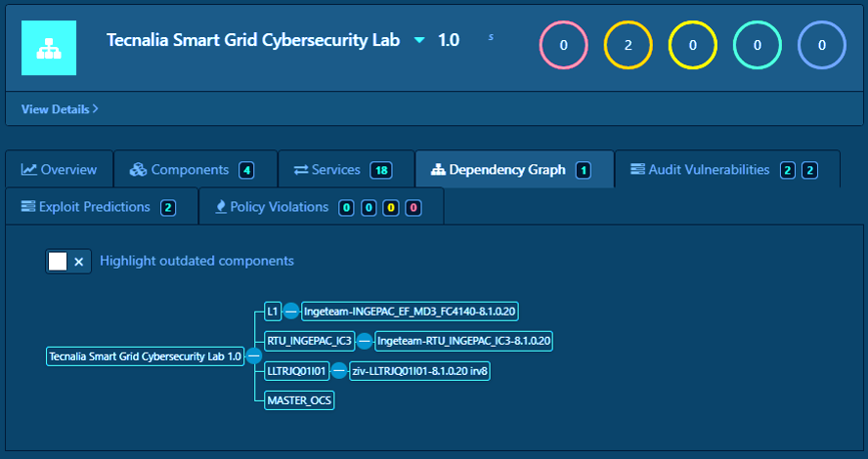Click the blue unassigned severity circle

coord(821,45)
